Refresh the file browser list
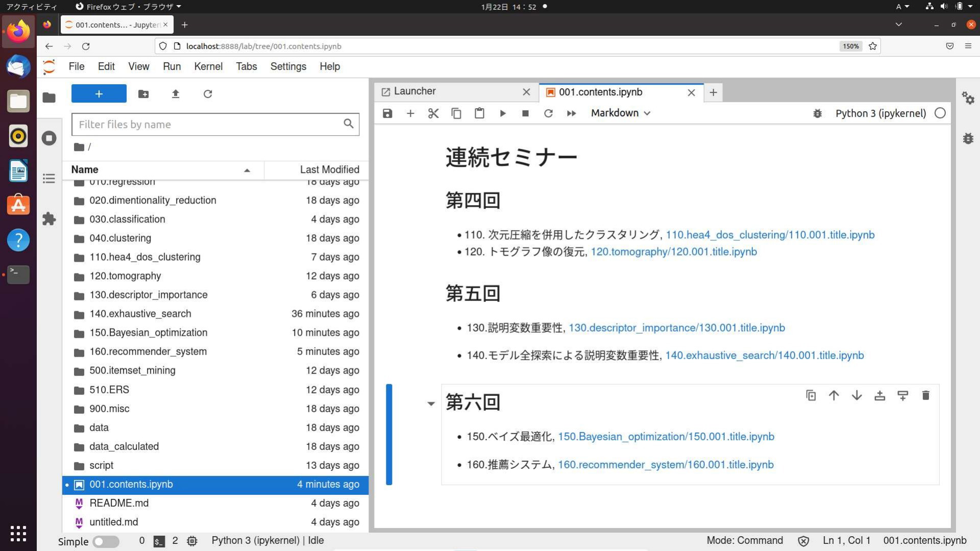The height and width of the screenshot is (551, 980). coord(208,94)
